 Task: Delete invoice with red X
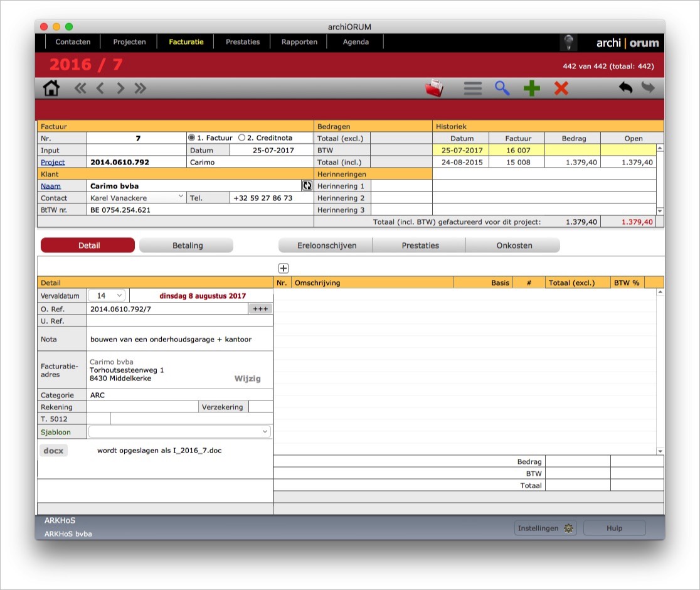[561, 88]
